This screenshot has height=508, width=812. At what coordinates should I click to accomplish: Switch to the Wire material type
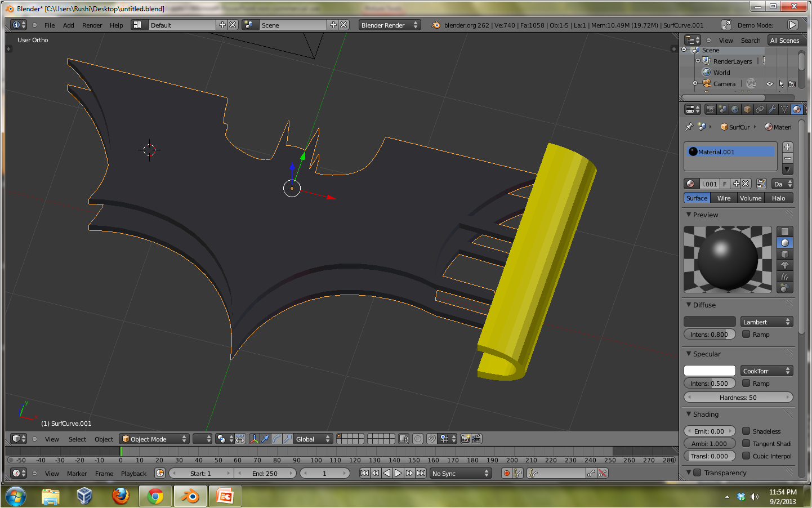(x=724, y=198)
